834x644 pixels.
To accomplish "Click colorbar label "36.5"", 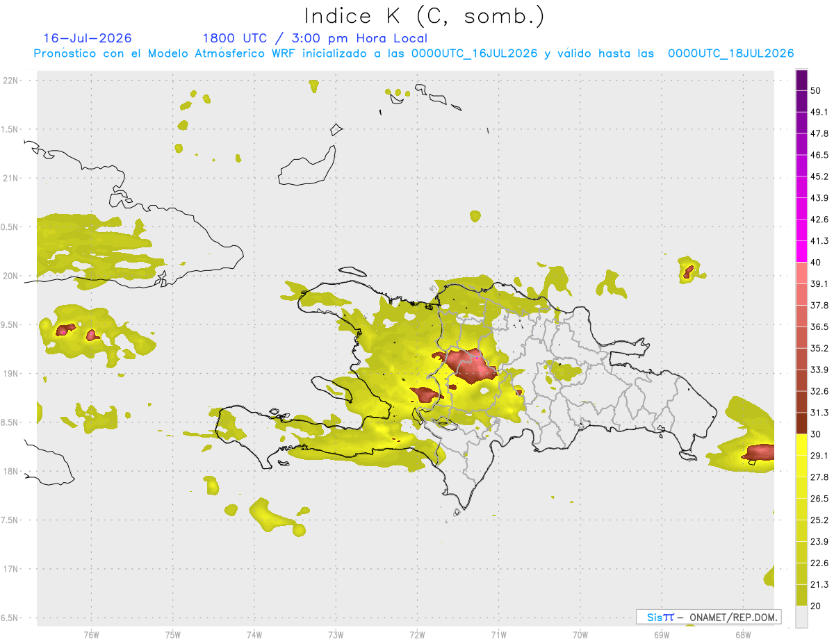I will click(x=819, y=327).
